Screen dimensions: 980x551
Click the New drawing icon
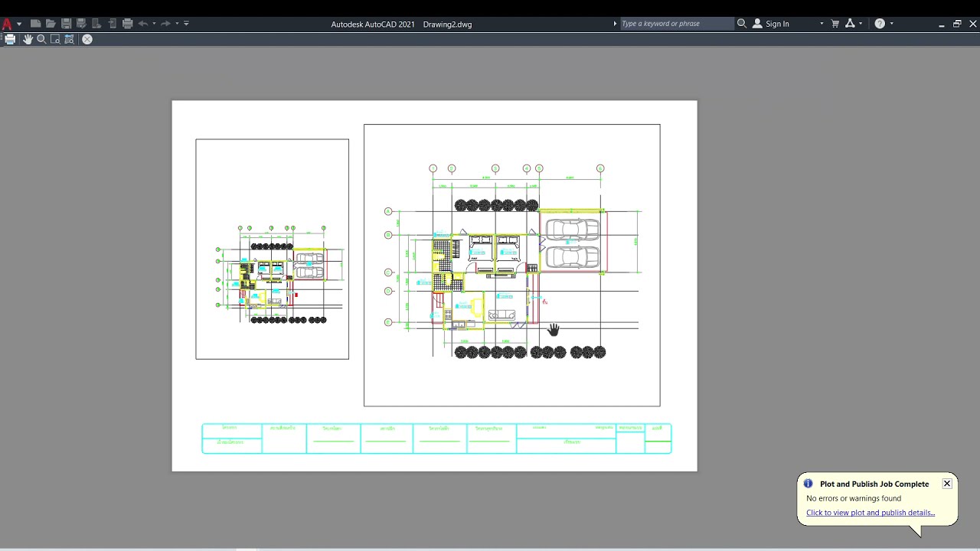point(35,24)
